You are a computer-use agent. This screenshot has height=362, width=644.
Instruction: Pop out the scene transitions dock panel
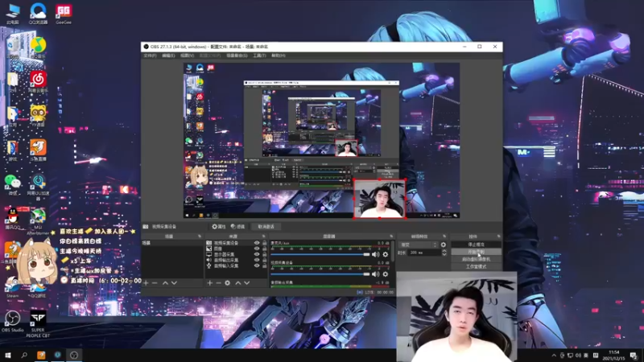(x=444, y=237)
